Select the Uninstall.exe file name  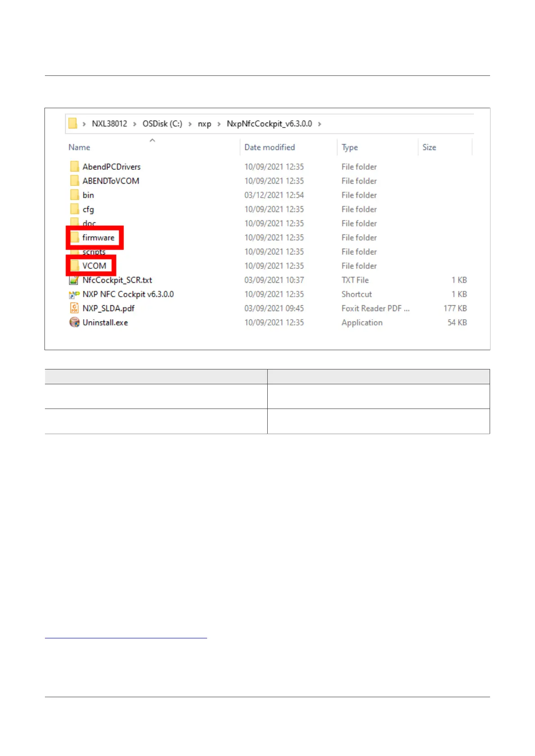pyautogui.click(x=105, y=322)
